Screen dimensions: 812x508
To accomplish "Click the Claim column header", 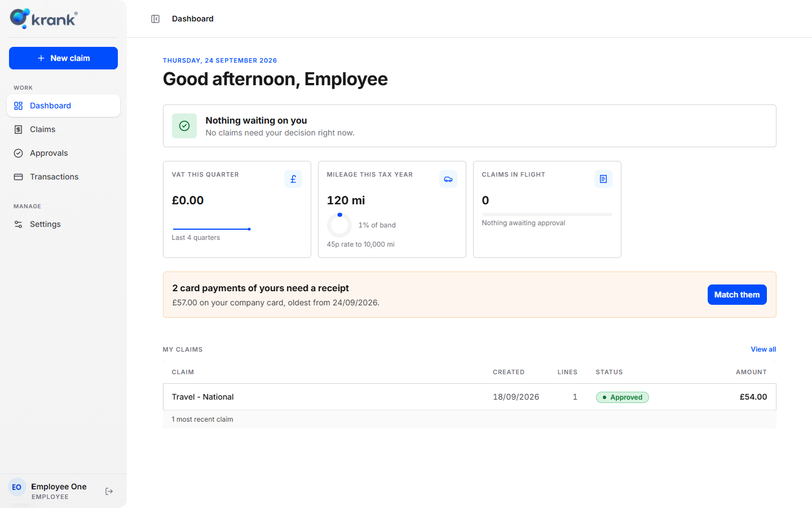I will 183,372.
